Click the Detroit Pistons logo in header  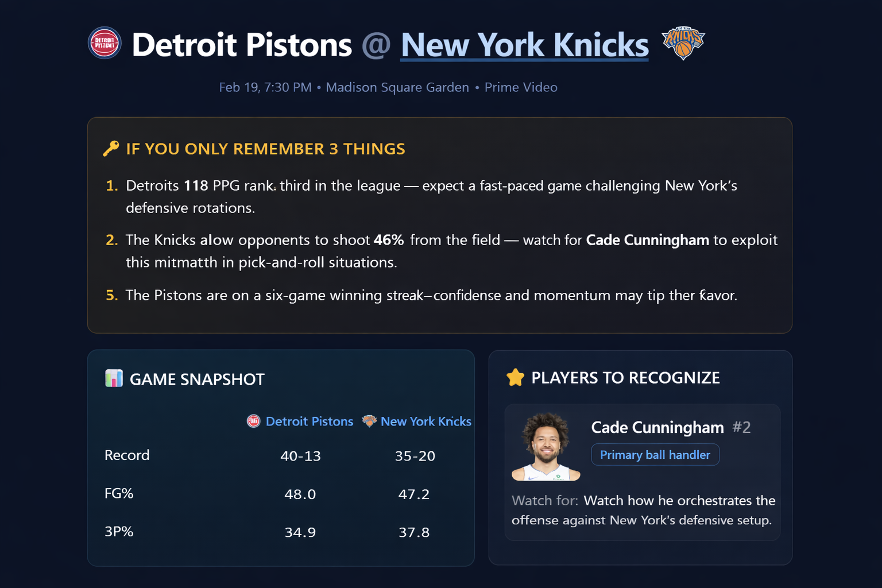click(x=105, y=43)
